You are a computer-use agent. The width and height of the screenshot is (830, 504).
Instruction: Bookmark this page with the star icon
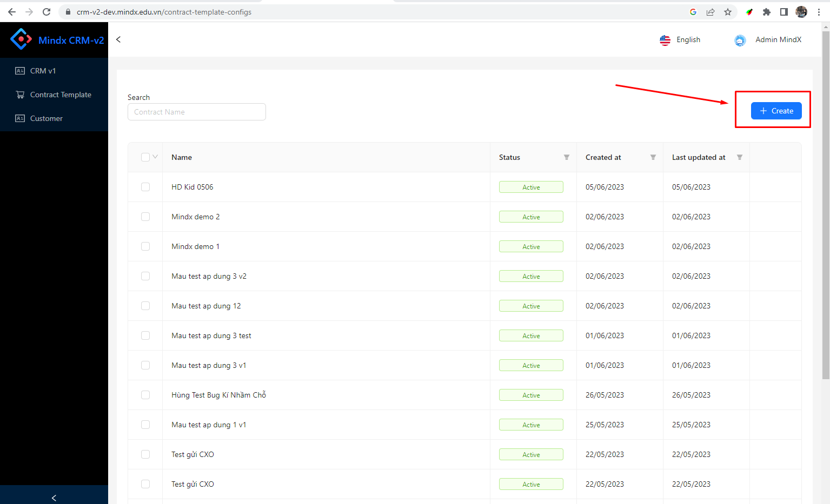tap(728, 12)
